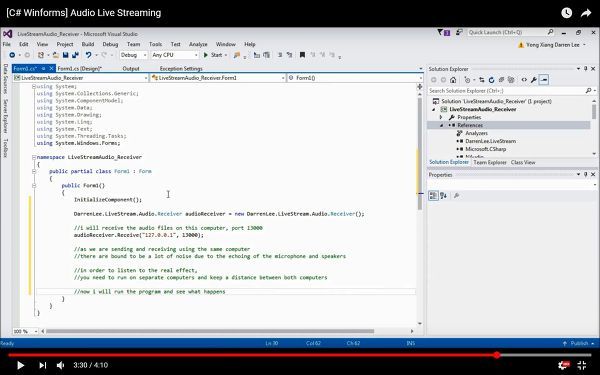This screenshot has height=375, width=600.
Task: Open the Form1() member dropdown
Action: tap(355, 78)
